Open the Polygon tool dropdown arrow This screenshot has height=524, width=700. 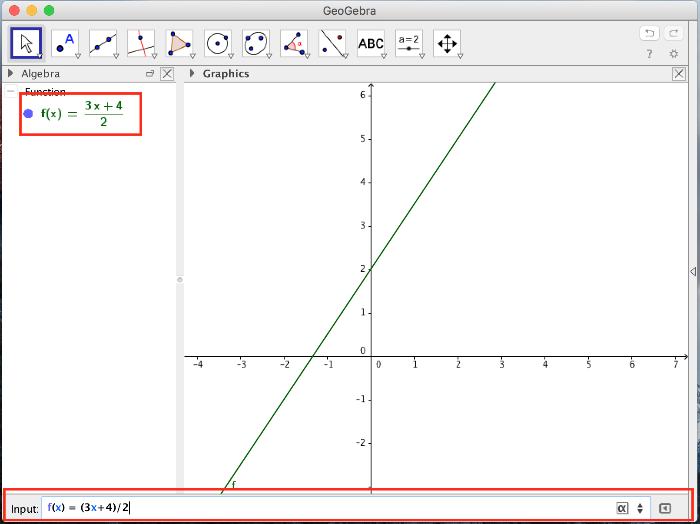tap(192, 56)
